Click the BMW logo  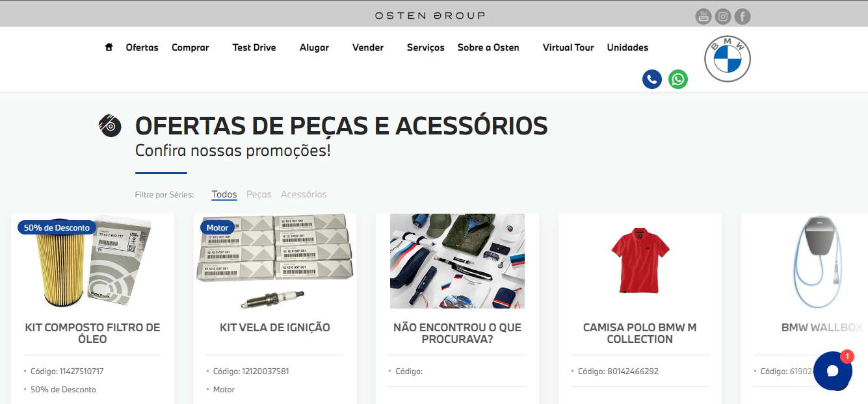click(728, 59)
